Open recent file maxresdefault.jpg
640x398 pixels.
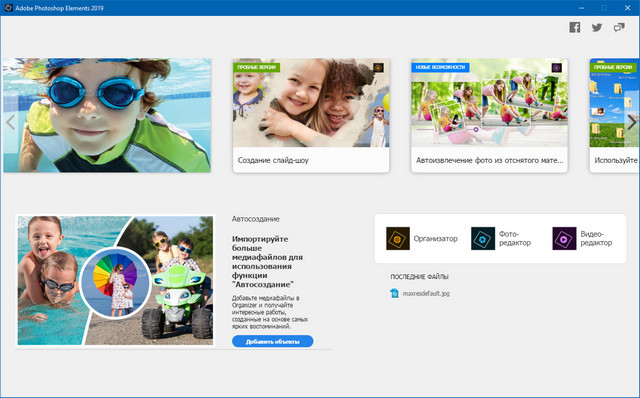pos(426,293)
